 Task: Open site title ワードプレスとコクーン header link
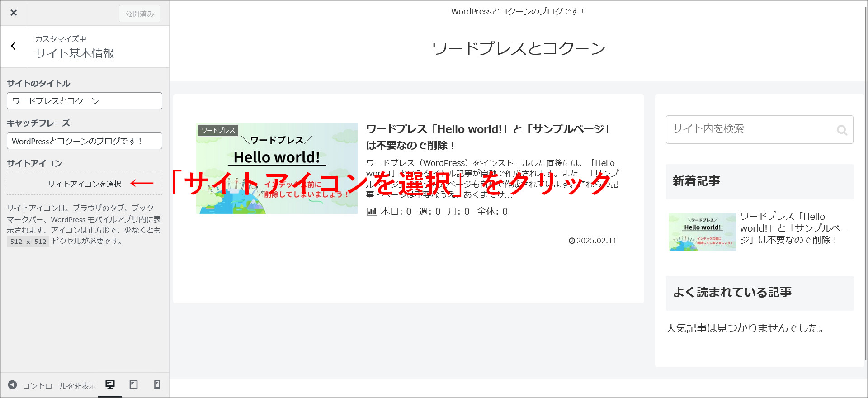point(519,48)
